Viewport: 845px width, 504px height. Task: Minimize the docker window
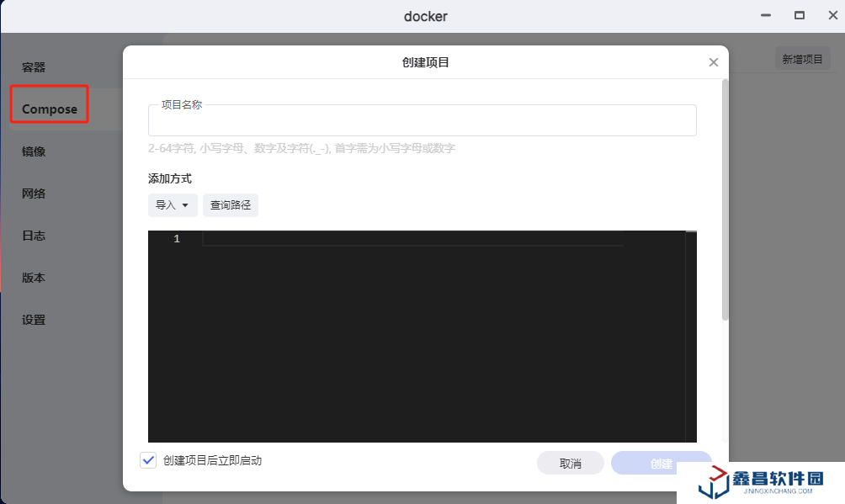tap(766, 15)
